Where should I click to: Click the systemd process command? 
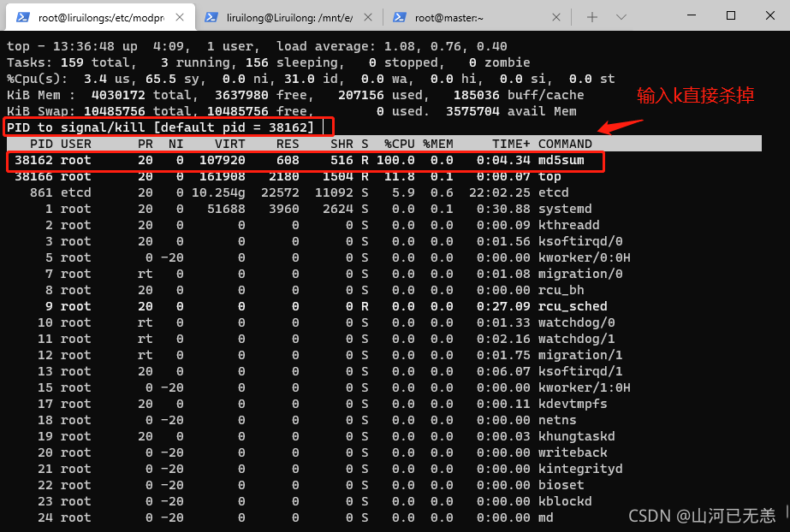pyautogui.click(x=565, y=209)
